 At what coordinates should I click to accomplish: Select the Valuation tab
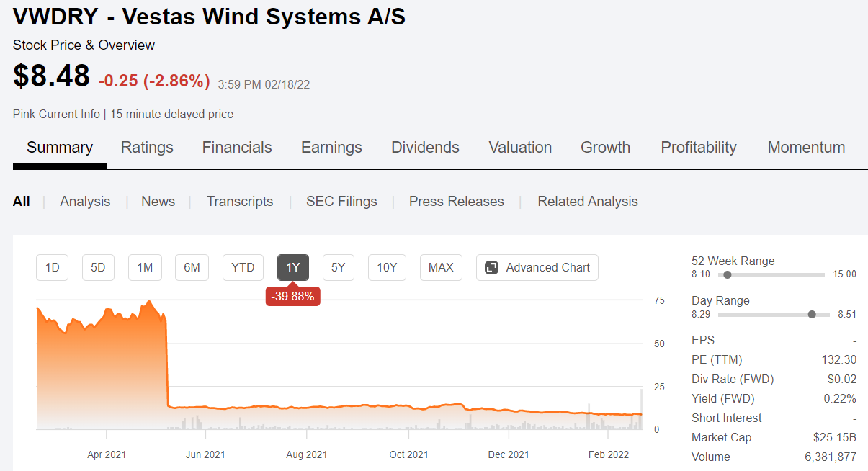[520, 148]
